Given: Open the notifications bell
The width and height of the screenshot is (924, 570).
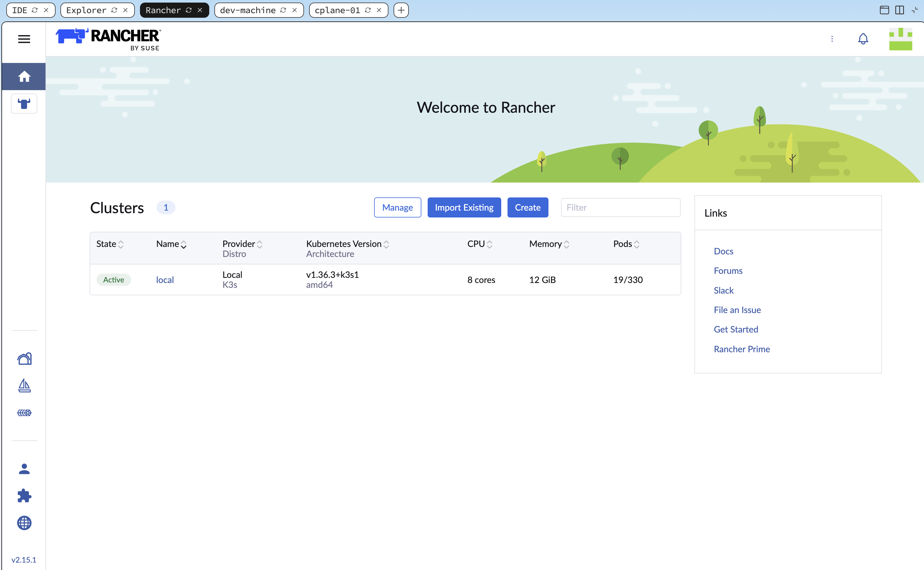Looking at the screenshot, I should (863, 39).
